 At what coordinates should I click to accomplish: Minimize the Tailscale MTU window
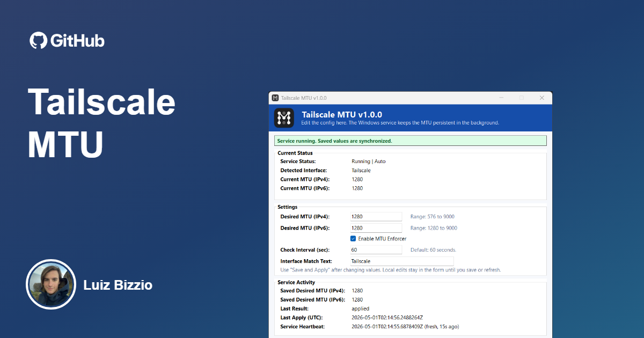501,98
